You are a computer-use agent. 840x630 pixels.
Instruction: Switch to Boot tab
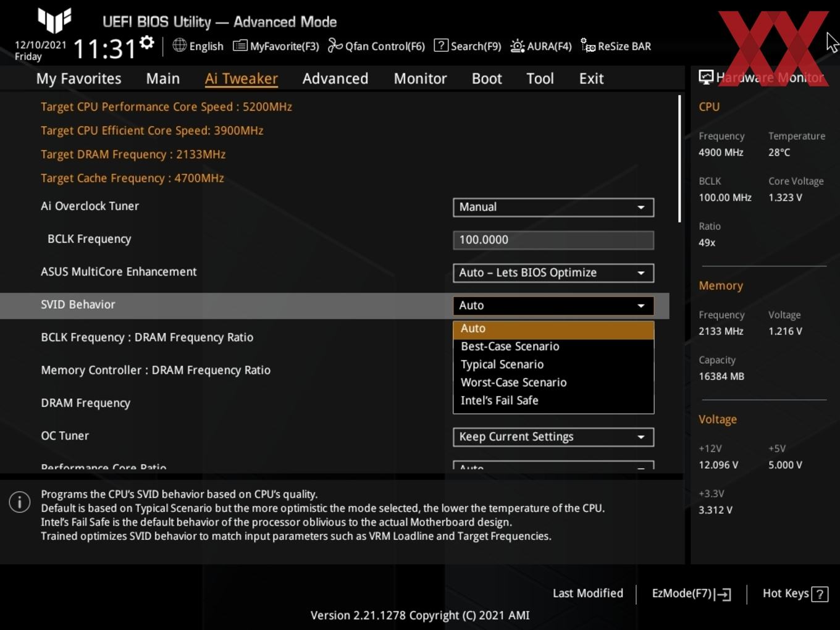click(x=487, y=78)
